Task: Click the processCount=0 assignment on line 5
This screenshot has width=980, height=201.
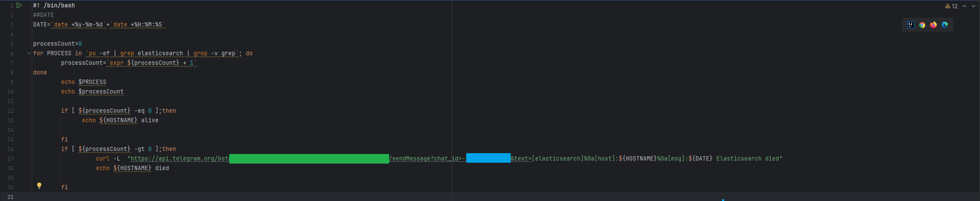Action: 57,44
